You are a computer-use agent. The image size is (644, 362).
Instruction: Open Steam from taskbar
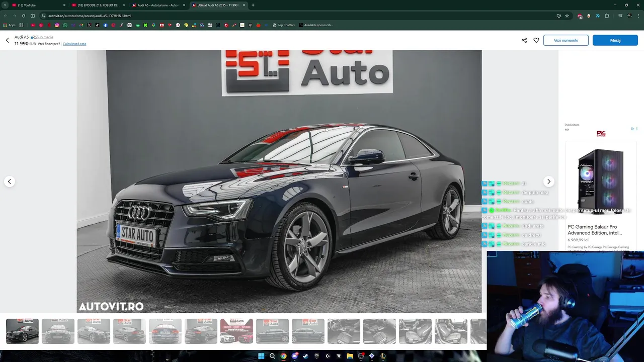pyautogui.click(x=305, y=356)
